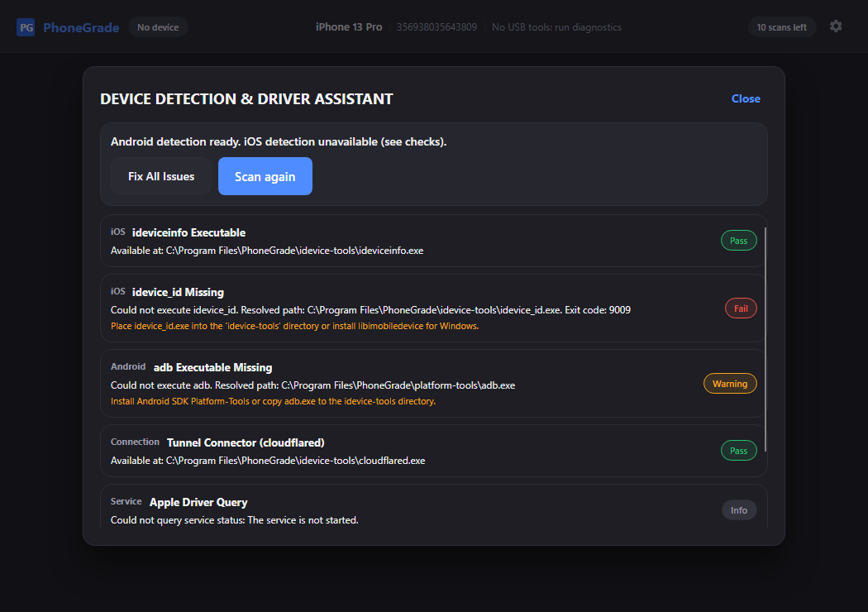
Task: Click the Warning badge for adb Executable
Action: click(730, 384)
